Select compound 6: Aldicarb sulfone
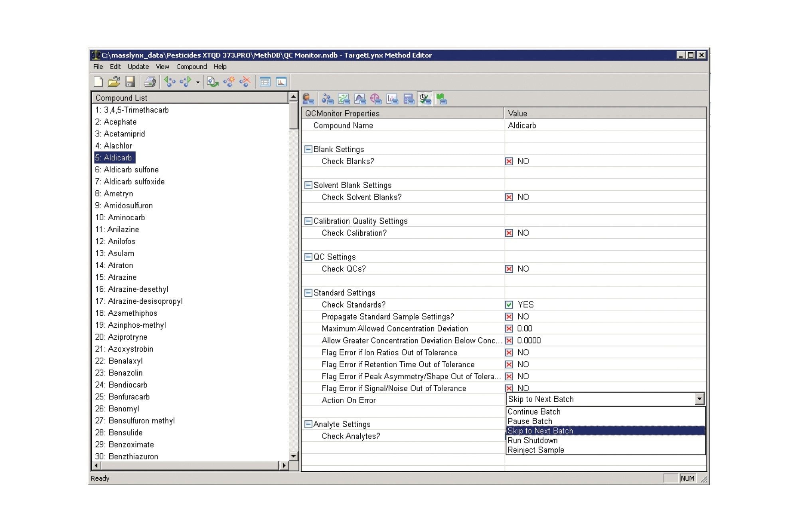Viewport: 798px width, 532px height. [127, 170]
